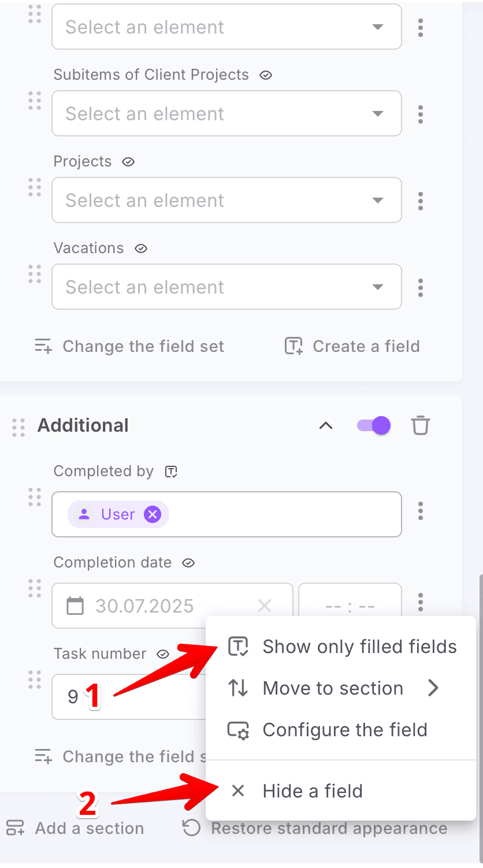Choose Hide a field from menu

312,791
